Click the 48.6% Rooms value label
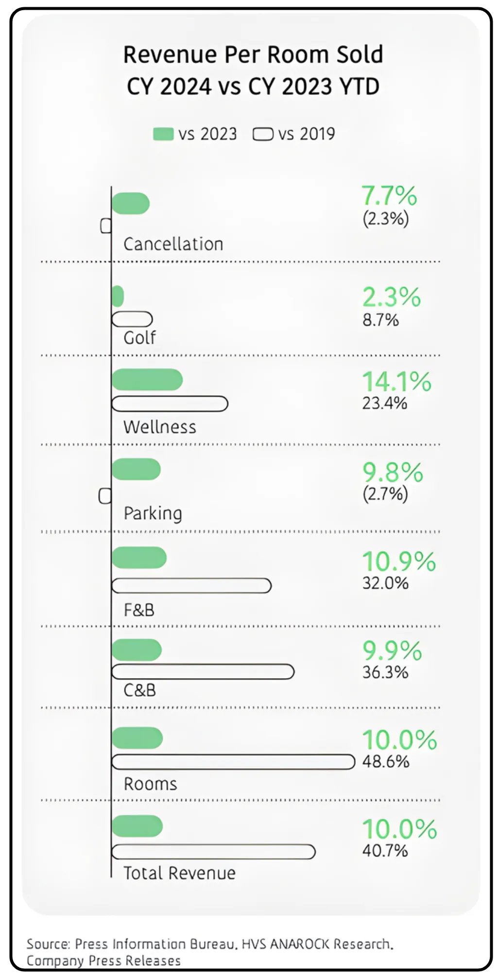 (x=386, y=761)
